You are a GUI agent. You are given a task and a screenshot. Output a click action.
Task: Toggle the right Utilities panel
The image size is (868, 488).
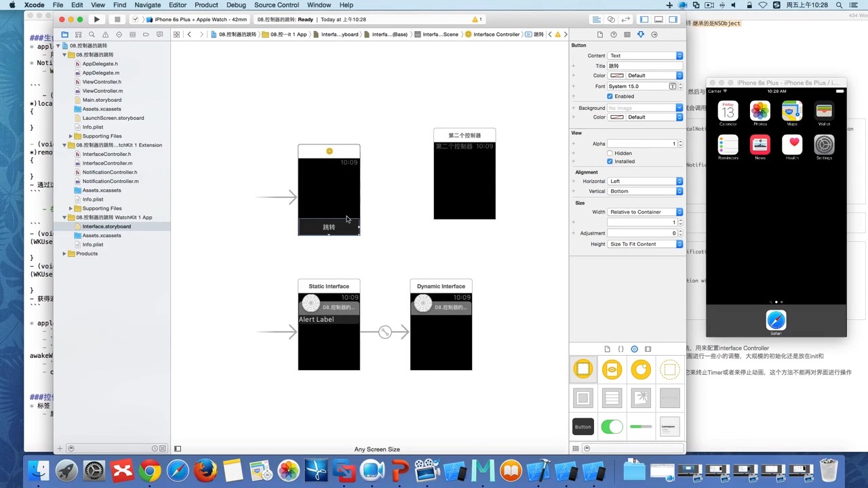[673, 20]
